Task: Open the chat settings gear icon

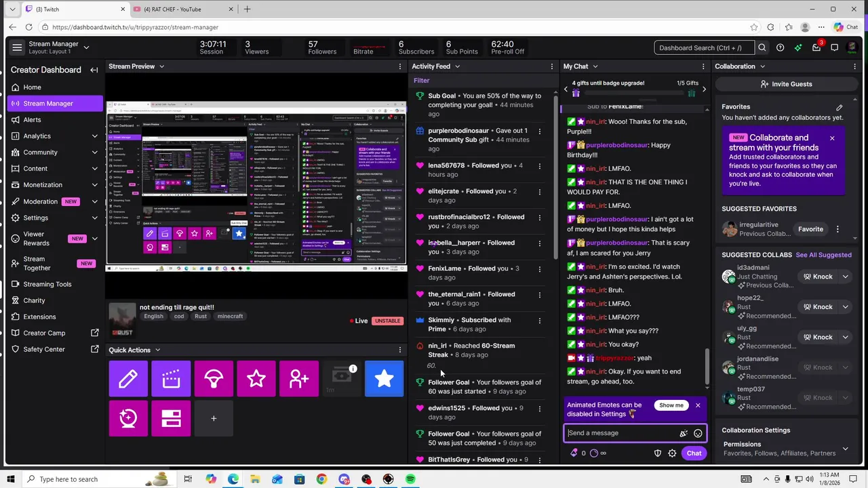Action: point(672,453)
